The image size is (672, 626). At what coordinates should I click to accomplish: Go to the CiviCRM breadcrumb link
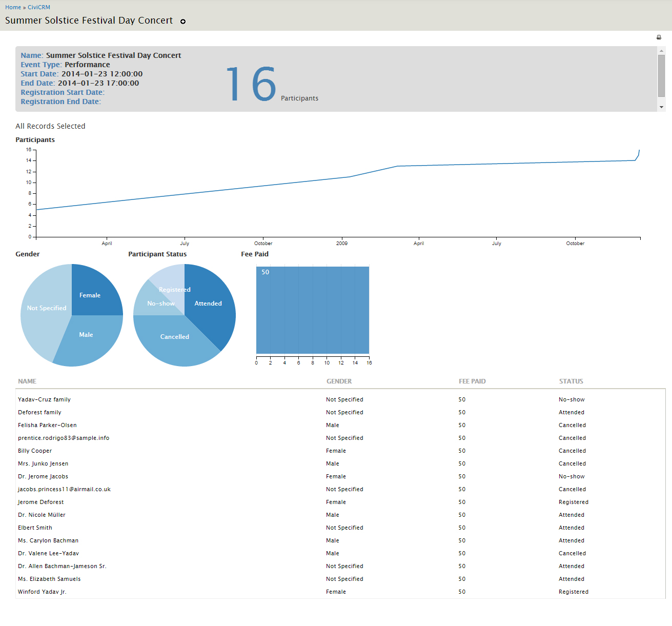pos(39,7)
